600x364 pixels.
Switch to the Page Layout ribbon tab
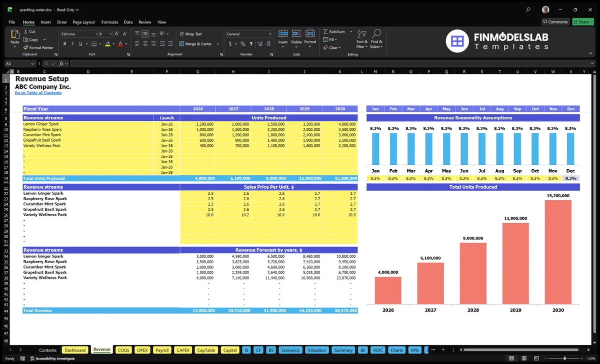83,22
